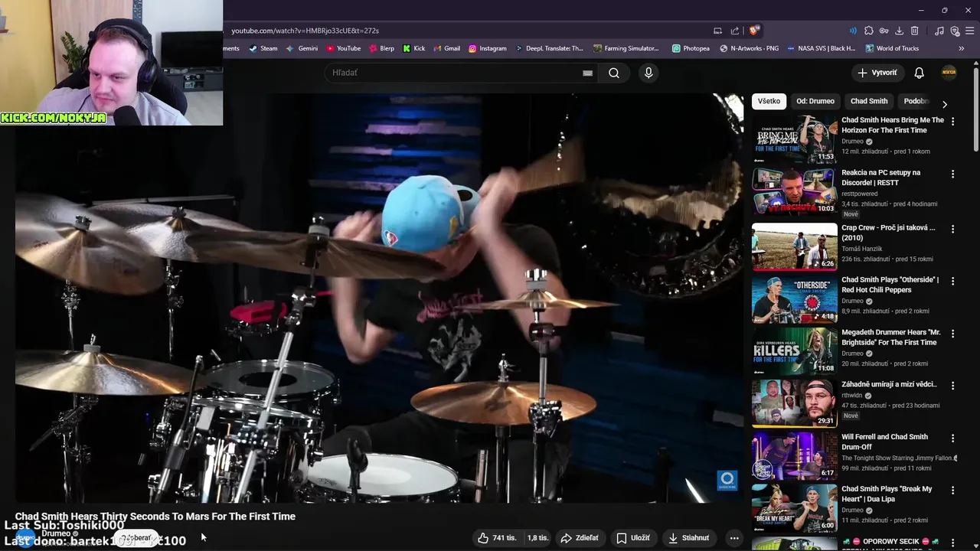Open the Photopea bookmark
The height and width of the screenshot is (551, 980).
click(691, 48)
